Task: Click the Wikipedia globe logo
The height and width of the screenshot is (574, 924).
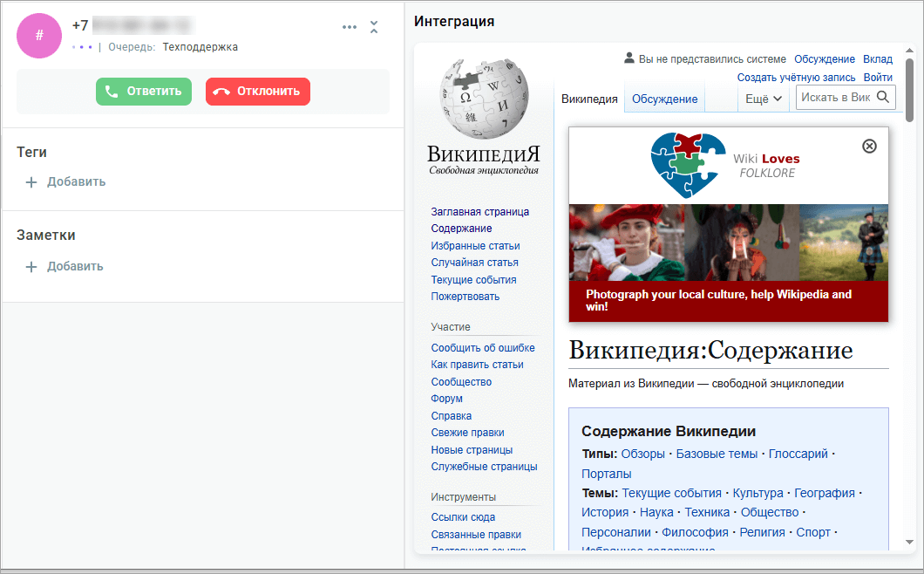Action: (x=484, y=99)
